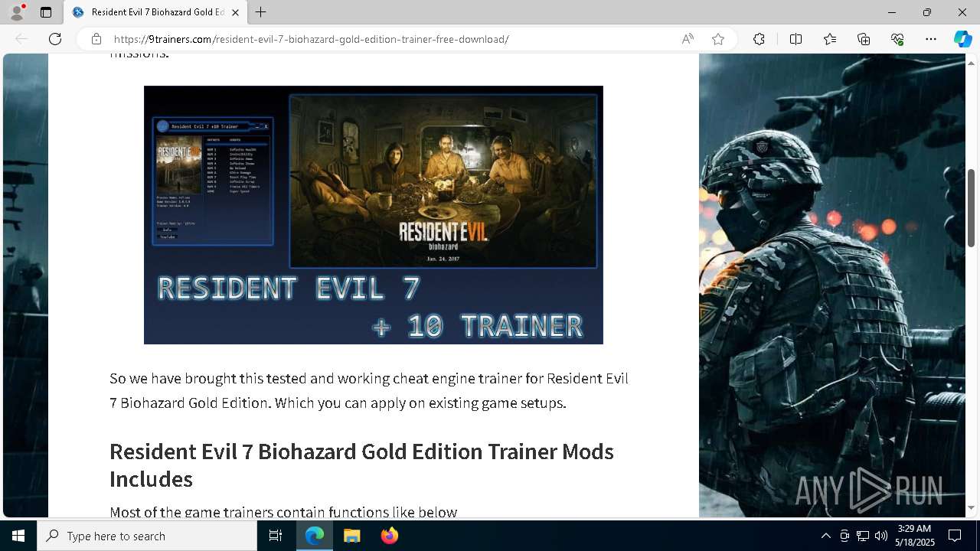
Task: Open File Explorer from taskbar
Action: pos(352,536)
